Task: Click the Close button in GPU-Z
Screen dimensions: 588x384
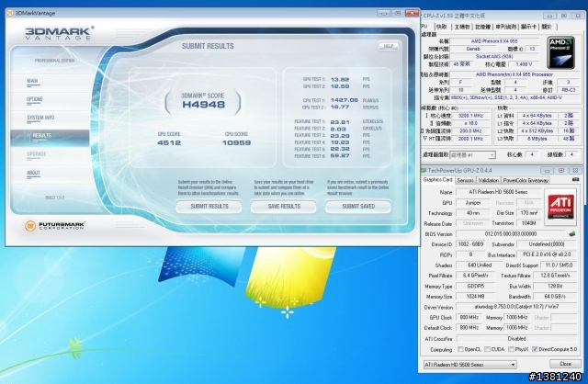Action: 565,364
